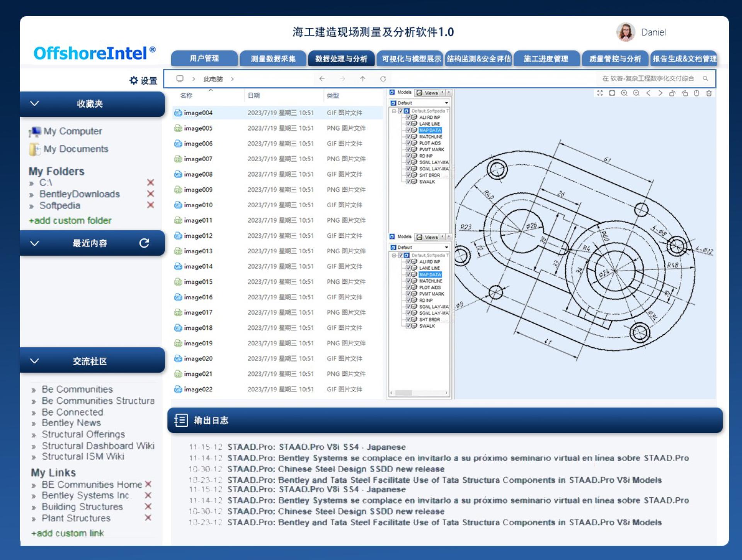The image size is (742, 560).
Task: Remove Softpedia folder with red X
Action: point(150,205)
